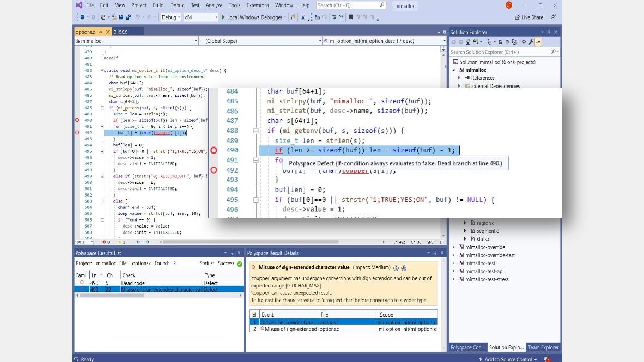Click the Save All toolbar icon
This screenshot has height=362, width=644.
click(x=128, y=17)
